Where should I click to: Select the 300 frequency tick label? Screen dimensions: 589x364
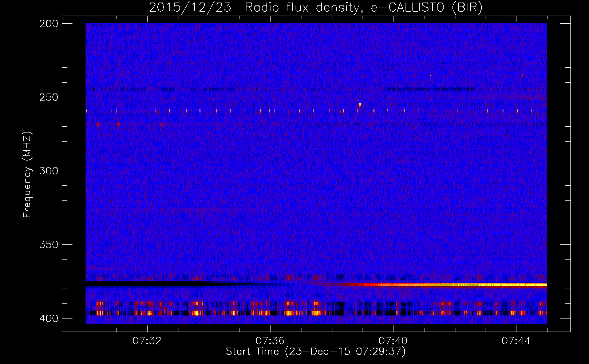pyautogui.click(x=49, y=171)
